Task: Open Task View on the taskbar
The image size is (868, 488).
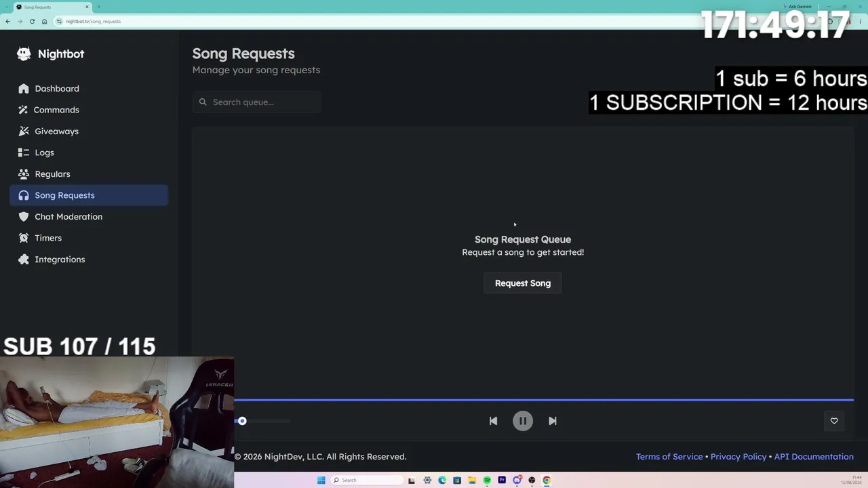Action: click(412, 481)
